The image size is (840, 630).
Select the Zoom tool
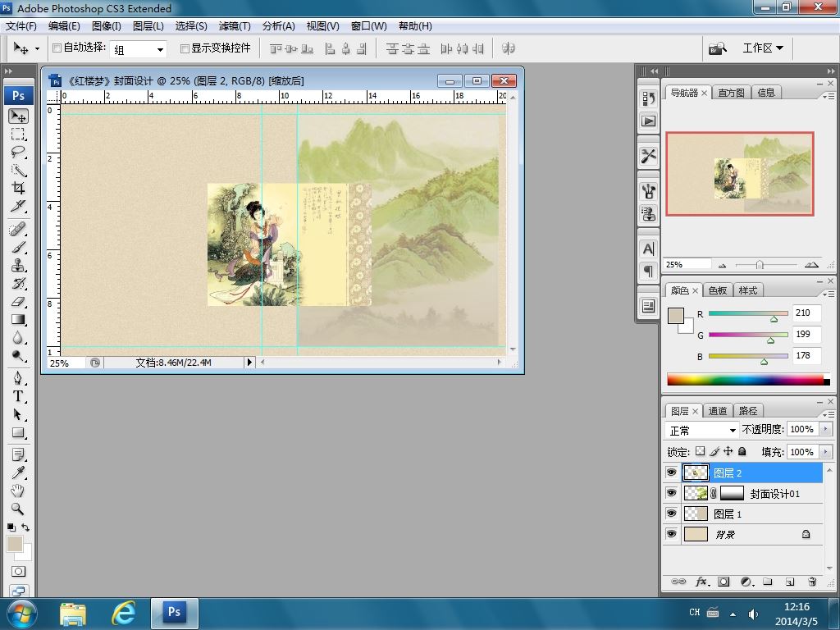pos(18,509)
